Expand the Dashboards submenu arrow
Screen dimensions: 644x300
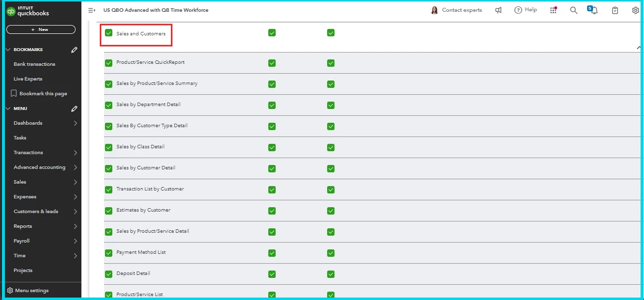tap(76, 123)
